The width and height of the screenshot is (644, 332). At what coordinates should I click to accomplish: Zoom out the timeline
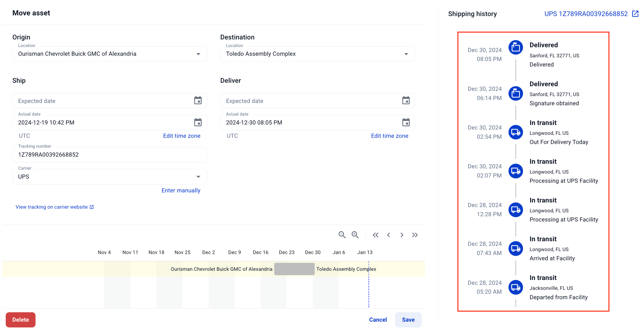[342, 235]
